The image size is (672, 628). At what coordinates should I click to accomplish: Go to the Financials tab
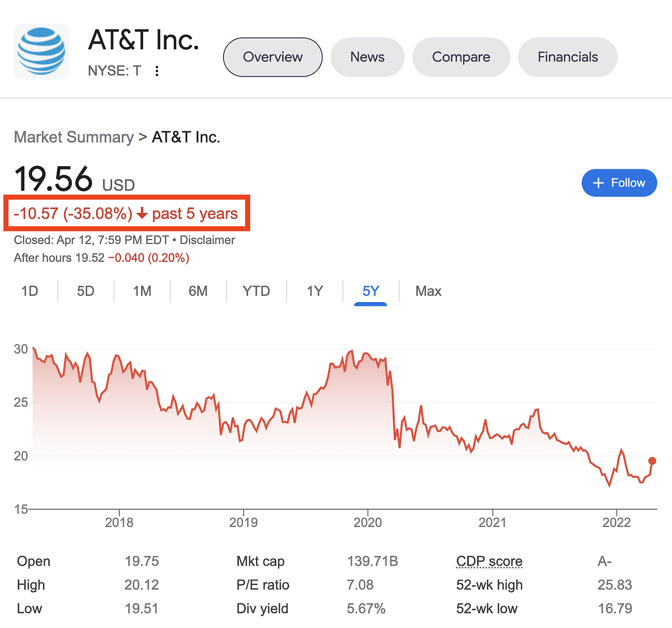[x=568, y=57]
